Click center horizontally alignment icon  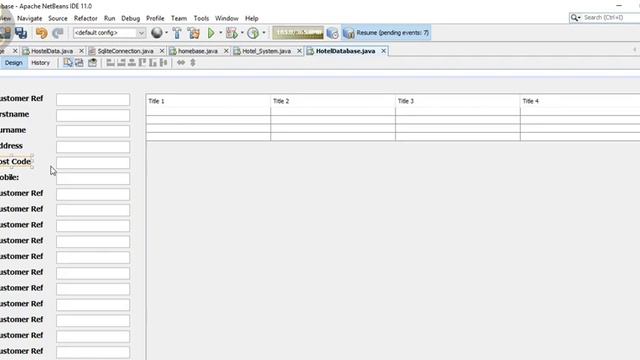pos(132,62)
